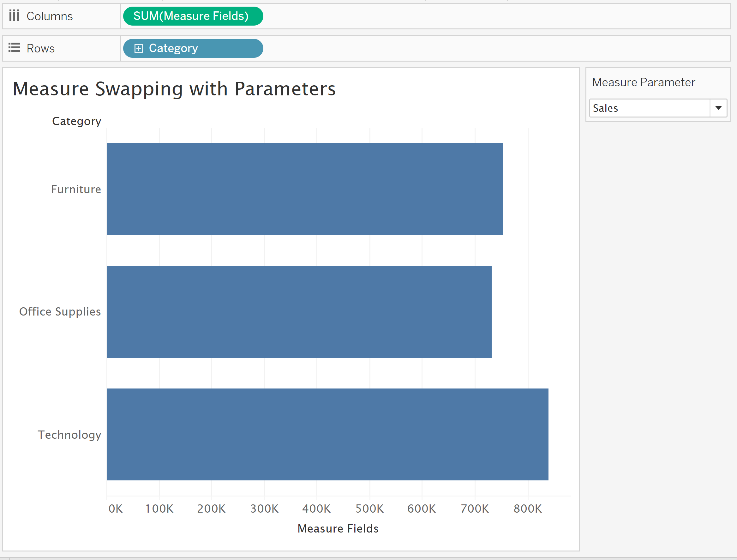Click the Measure Fields axis title

coord(338,528)
